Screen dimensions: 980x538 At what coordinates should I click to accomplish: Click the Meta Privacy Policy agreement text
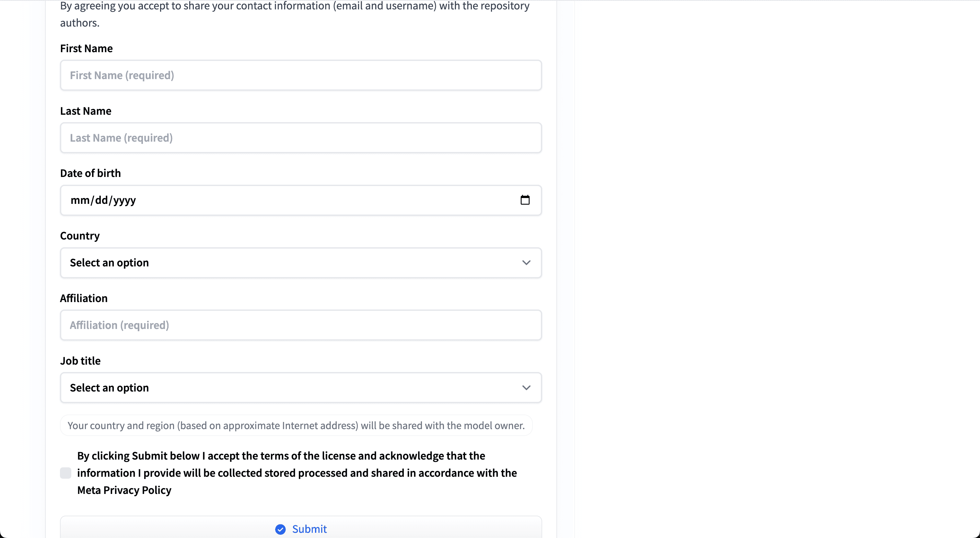pyautogui.click(x=297, y=473)
